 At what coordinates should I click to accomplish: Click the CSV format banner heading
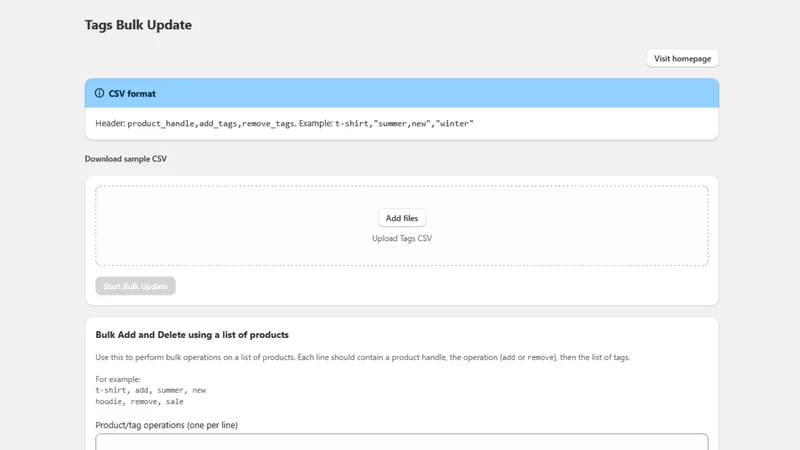point(132,93)
